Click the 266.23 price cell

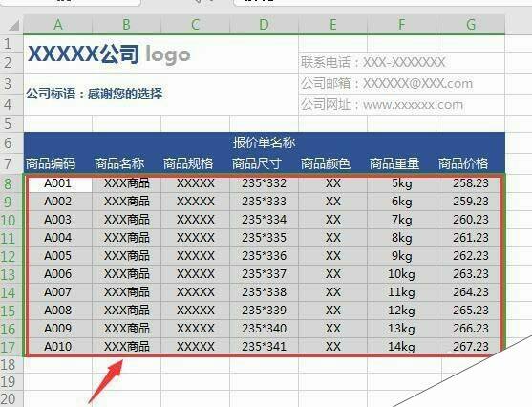click(470, 329)
